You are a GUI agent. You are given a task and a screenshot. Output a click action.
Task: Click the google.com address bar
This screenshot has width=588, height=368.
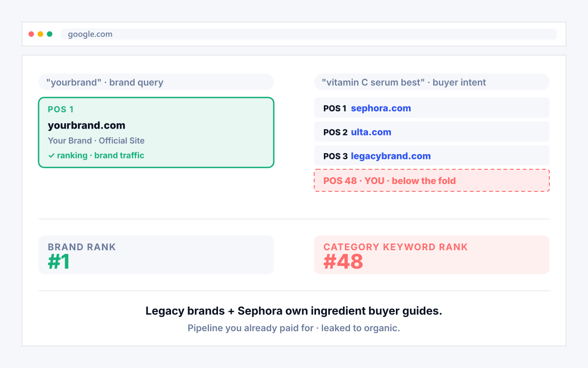[x=309, y=34]
